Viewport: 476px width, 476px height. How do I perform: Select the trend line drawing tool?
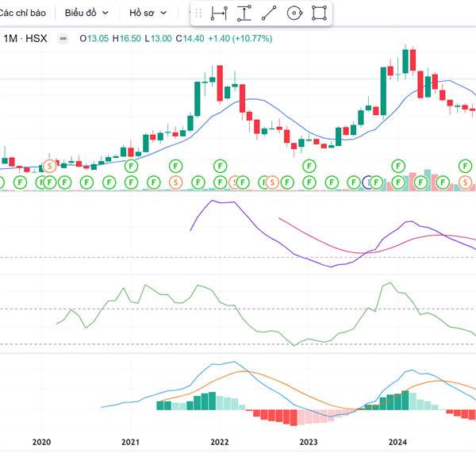tap(269, 13)
